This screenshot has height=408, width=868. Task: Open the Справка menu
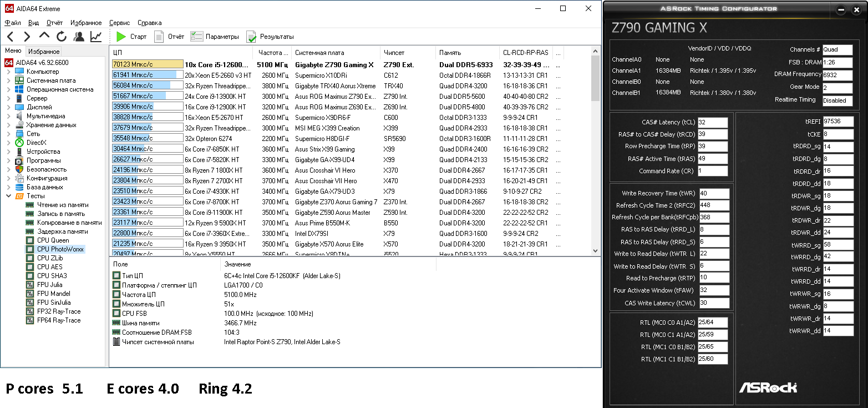click(x=149, y=23)
